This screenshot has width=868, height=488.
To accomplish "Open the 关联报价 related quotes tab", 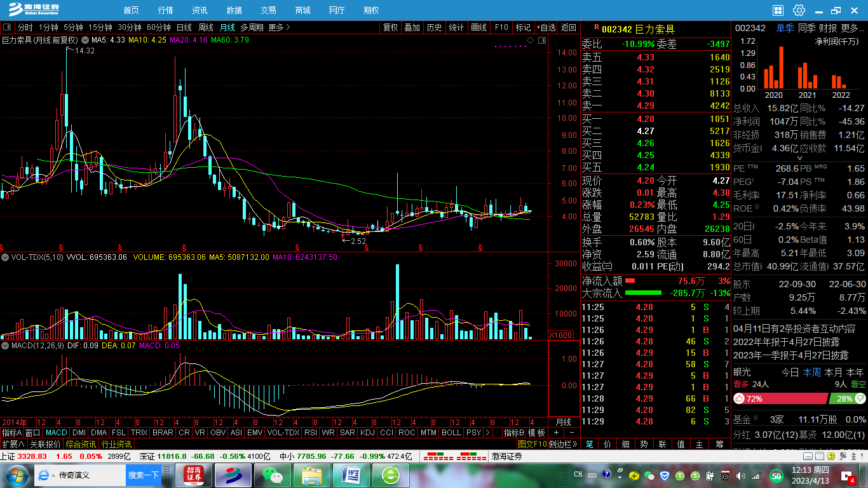I will tap(45, 444).
